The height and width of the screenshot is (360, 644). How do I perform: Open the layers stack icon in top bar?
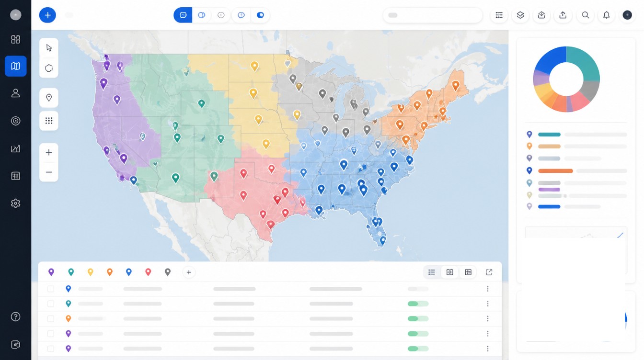click(x=520, y=15)
